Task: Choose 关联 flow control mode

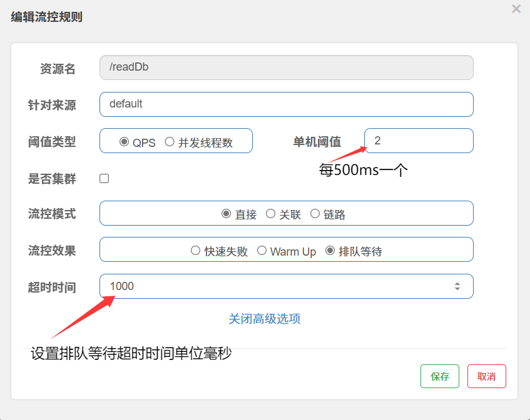Action: (271, 214)
